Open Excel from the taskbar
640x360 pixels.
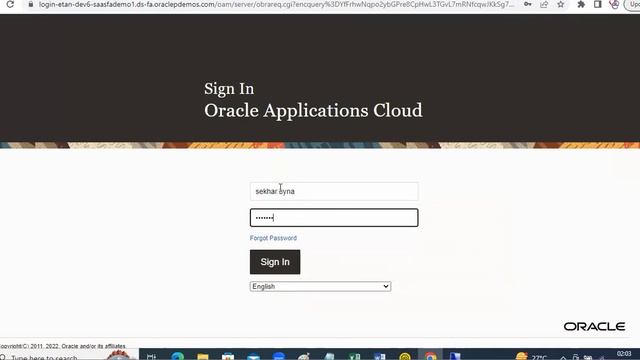pos(354,356)
